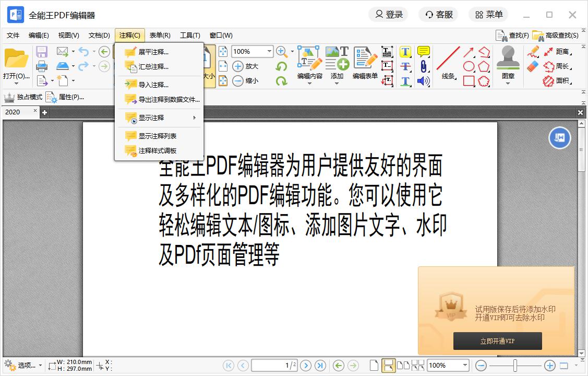588x376 pixels.
Task: Select the eraser tool icon
Action: 532,66
